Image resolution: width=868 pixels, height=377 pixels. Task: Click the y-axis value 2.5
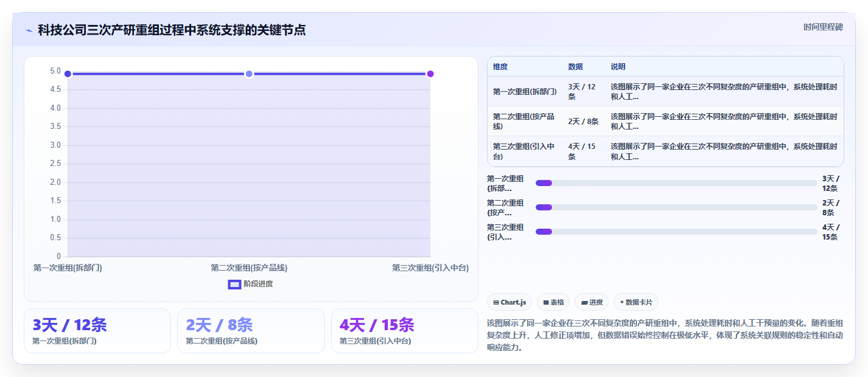pos(55,164)
